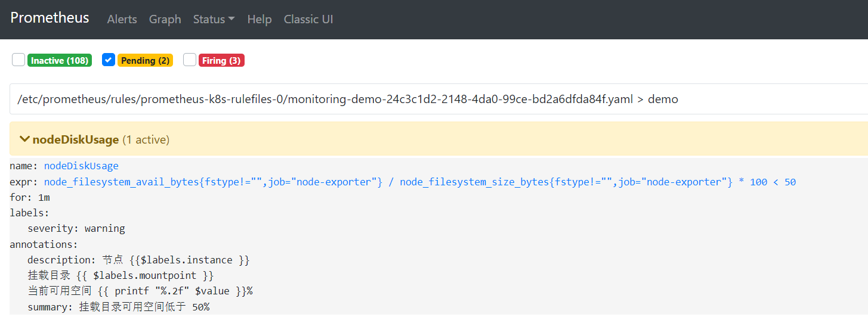Click the green Inactive (108) badge
The image size is (868, 317).
pos(60,61)
